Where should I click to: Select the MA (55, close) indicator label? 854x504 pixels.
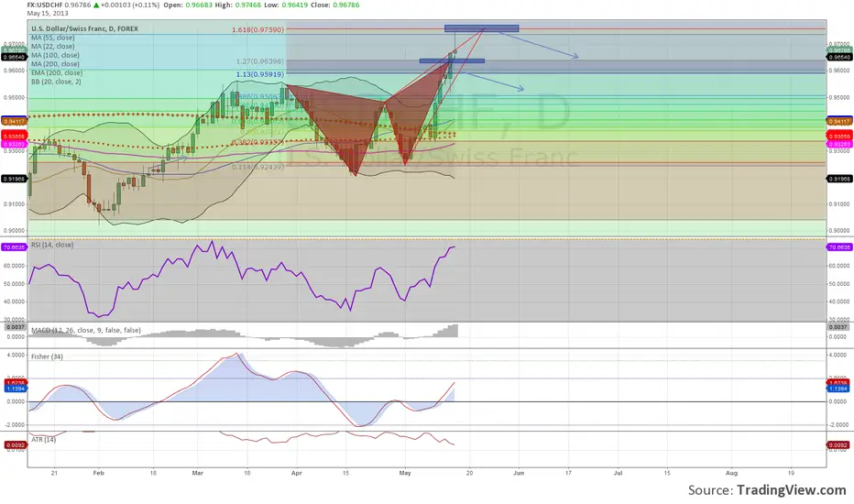(x=53, y=38)
